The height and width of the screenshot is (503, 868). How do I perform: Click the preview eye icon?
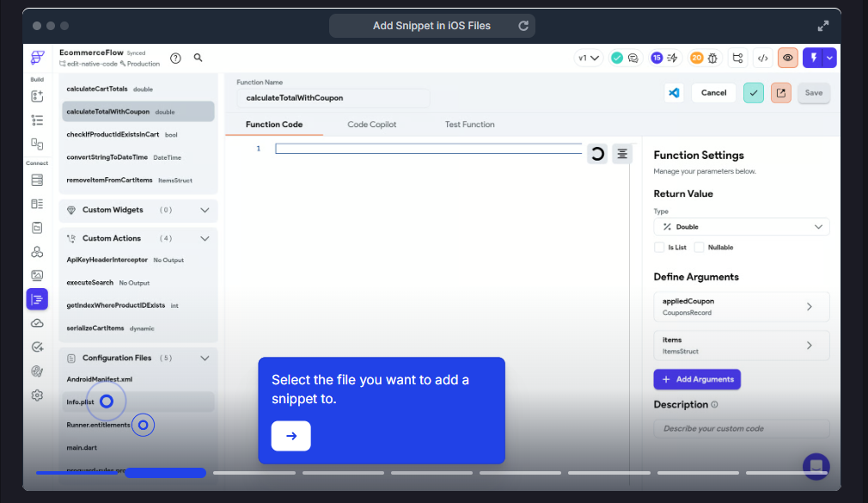tap(788, 58)
